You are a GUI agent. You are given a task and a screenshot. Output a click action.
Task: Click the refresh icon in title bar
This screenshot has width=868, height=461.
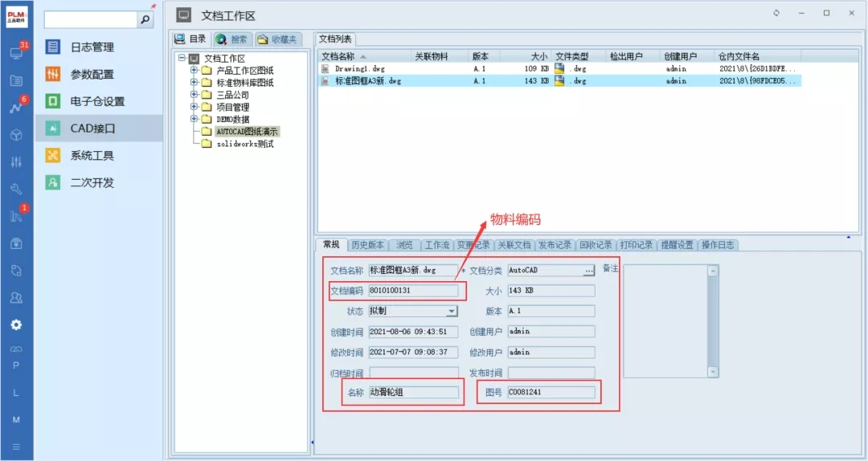coord(776,14)
